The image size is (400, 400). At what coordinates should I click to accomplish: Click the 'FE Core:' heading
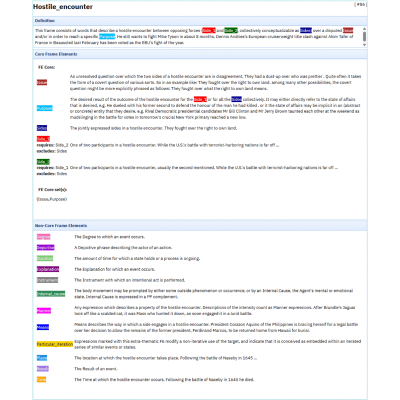coord(47,67)
